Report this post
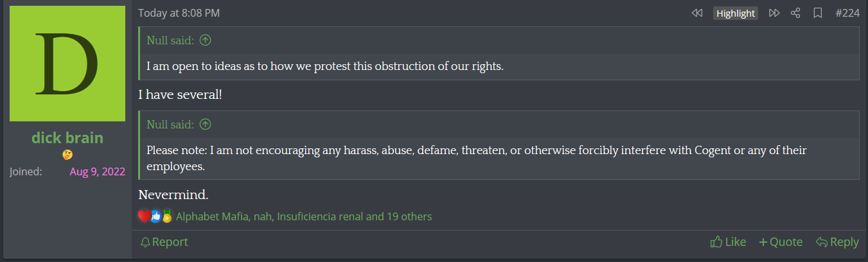Screen dimensions: 868x262 [x=164, y=242]
